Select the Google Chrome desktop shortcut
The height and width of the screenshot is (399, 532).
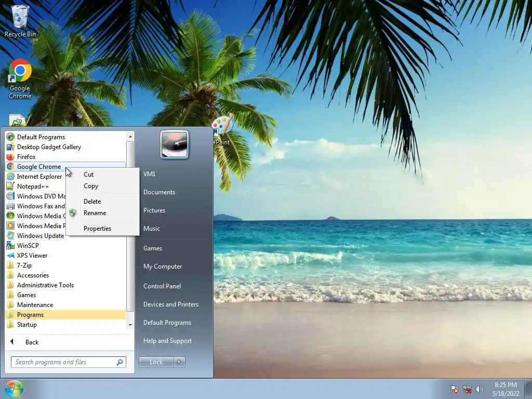tap(20, 79)
